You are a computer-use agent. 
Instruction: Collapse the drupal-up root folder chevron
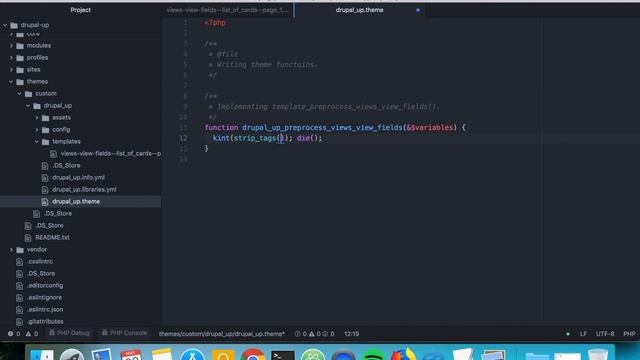pos(5,25)
